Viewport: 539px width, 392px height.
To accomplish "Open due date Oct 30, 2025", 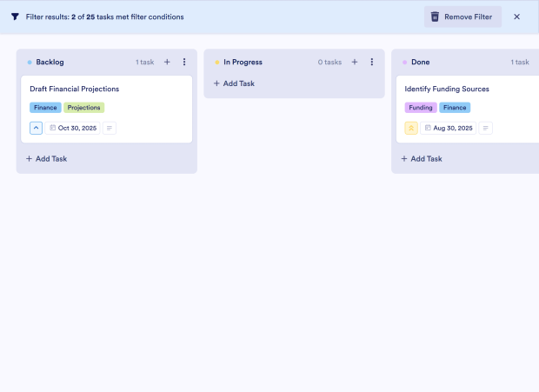I will [73, 128].
